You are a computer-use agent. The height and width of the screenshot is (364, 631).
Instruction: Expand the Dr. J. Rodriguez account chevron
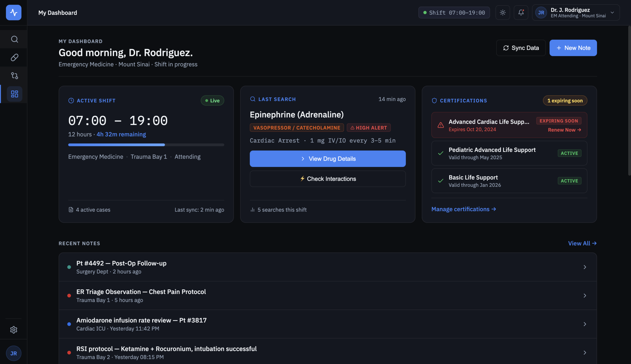point(612,13)
